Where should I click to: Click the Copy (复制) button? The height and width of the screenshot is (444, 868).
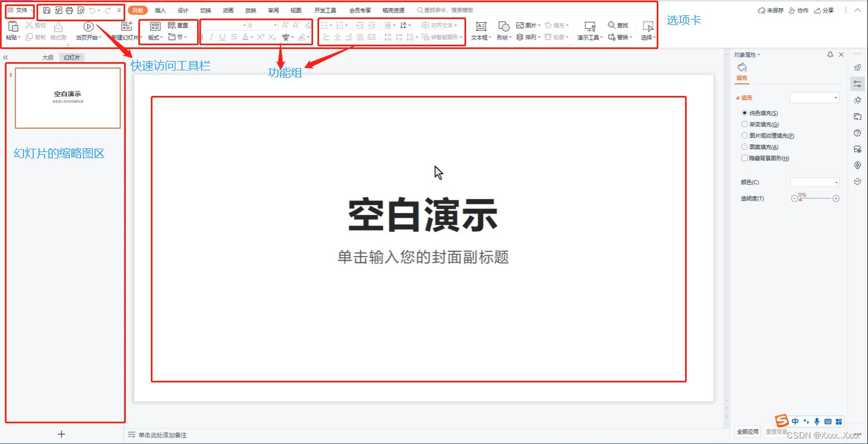tap(36, 37)
